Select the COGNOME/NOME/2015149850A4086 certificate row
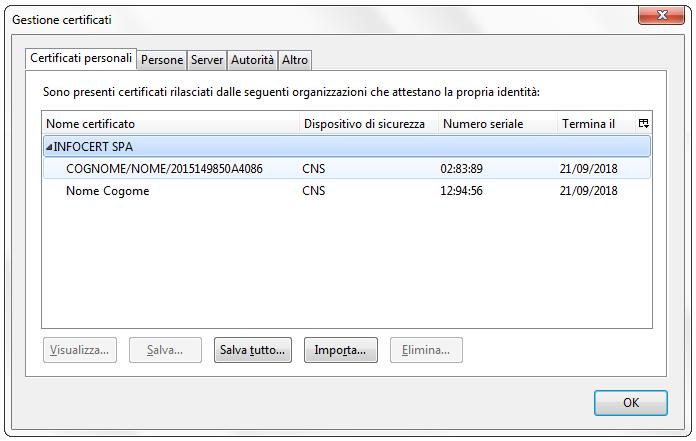The height and width of the screenshot is (441, 696). tap(164, 169)
